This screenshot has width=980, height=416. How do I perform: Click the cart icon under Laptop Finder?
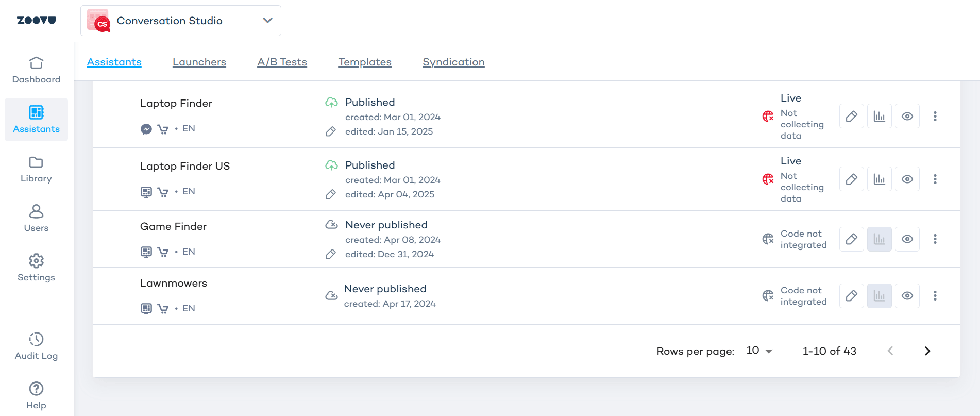(x=163, y=129)
